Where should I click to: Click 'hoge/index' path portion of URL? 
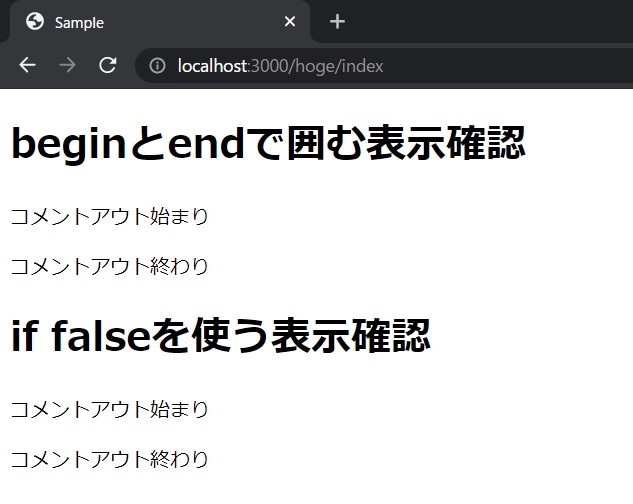tap(339, 66)
